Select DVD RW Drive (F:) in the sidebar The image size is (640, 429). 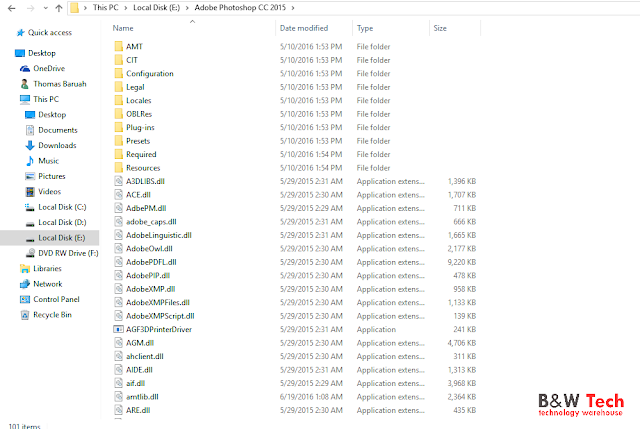[x=62, y=253]
